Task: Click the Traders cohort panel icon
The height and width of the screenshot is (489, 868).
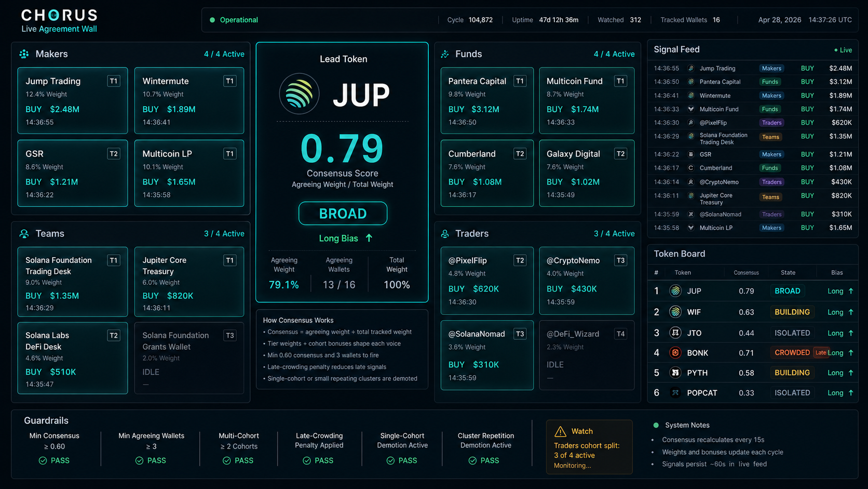Action: [x=445, y=234]
